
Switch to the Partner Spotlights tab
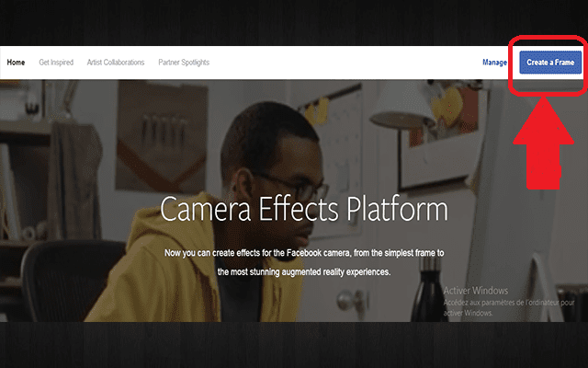click(x=185, y=63)
